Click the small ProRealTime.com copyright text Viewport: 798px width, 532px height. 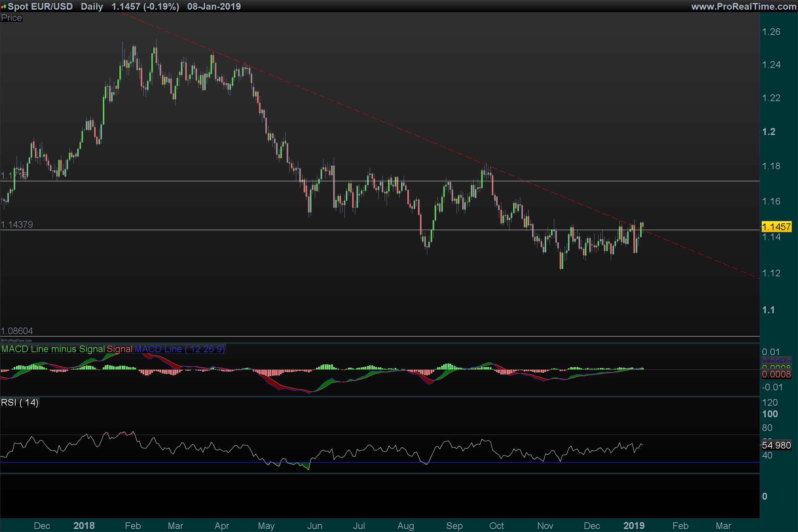16,340
